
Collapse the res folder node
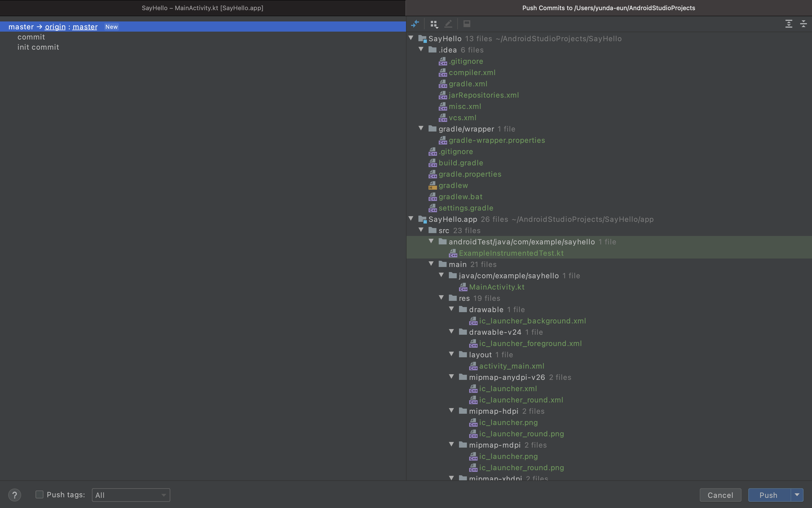tap(441, 298)
